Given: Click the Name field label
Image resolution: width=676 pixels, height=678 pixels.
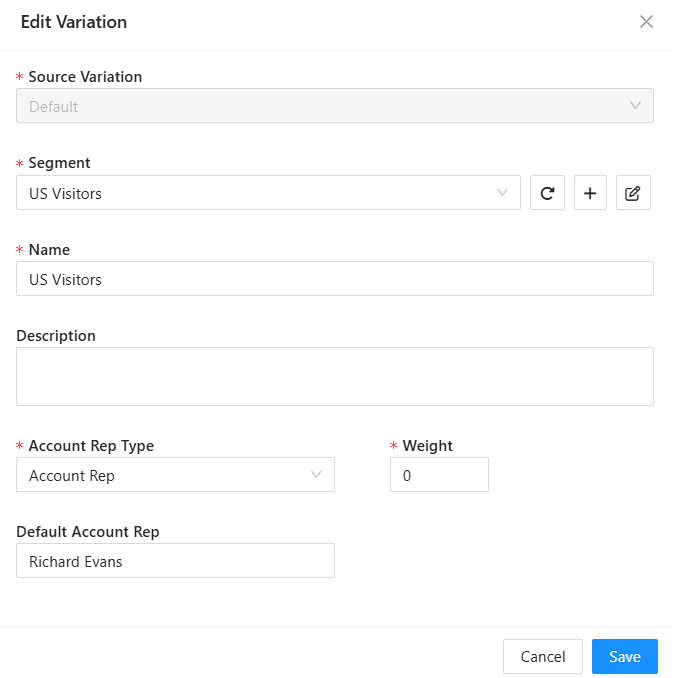Looking at the screenshot, I should (49, 250).
